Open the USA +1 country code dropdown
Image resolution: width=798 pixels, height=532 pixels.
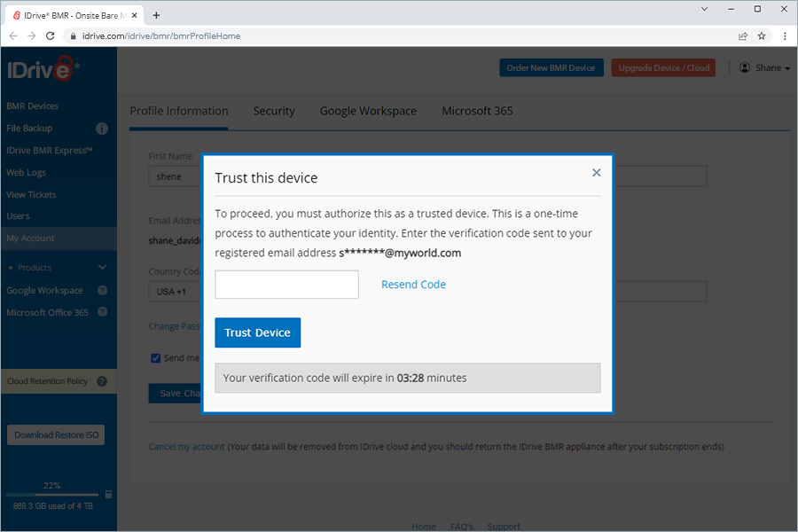[175, 292]
